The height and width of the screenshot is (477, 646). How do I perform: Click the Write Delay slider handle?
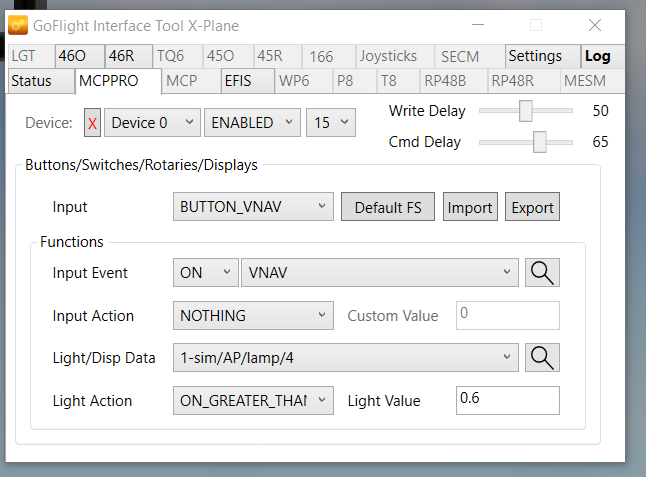(x=525, y=110)
